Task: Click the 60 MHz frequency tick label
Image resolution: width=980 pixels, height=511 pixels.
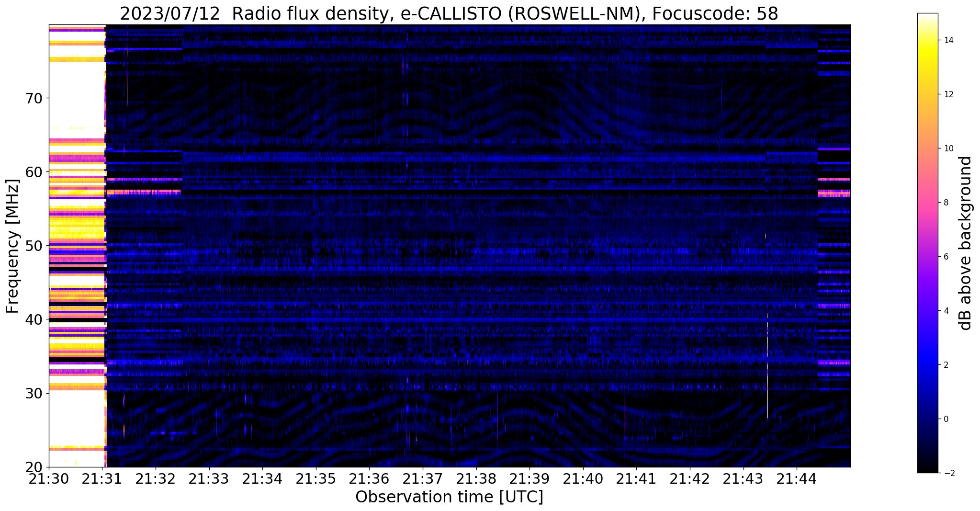Action: [35, 172]
